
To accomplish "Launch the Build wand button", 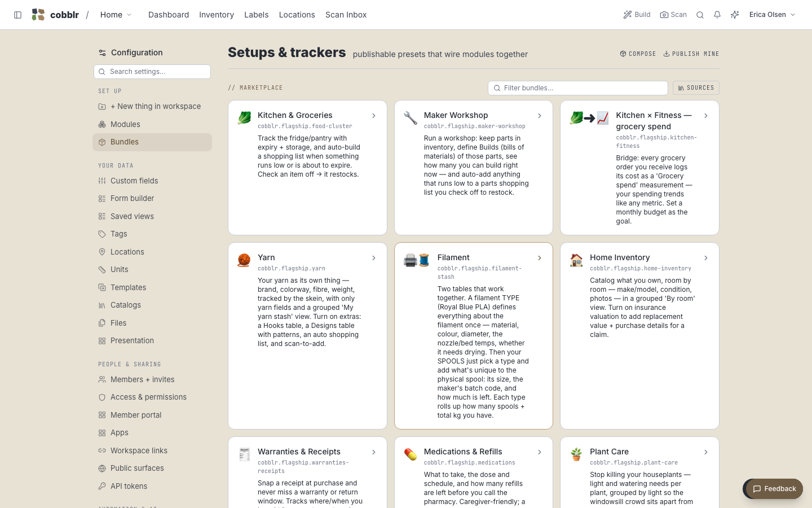I will tap(637, 15).
